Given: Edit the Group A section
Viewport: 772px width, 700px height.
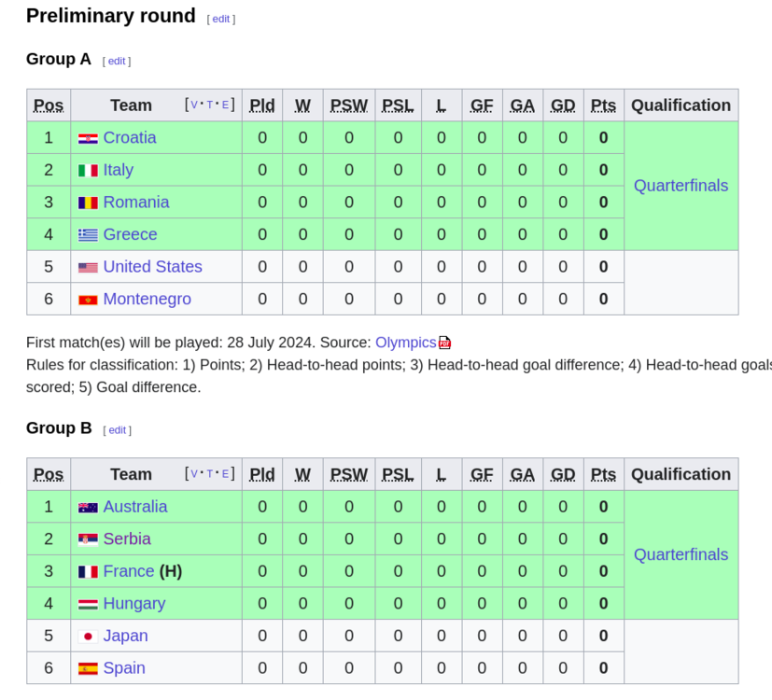Looking at the screenshot, I should 117,62.
